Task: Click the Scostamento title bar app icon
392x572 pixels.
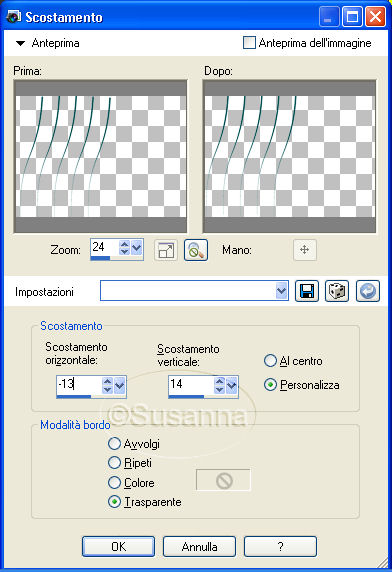Action: 13,17
